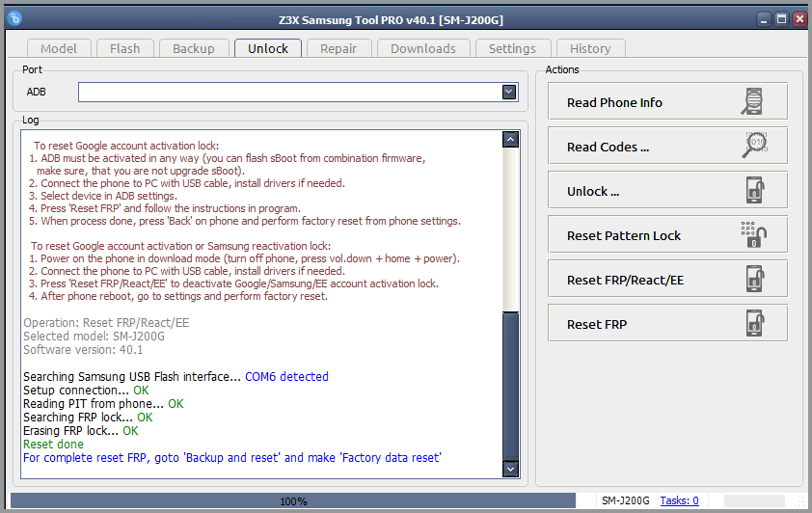Click the 'For complete reset FRP' instruction line
The image size is (812, 513).
[x=232, y=458]
